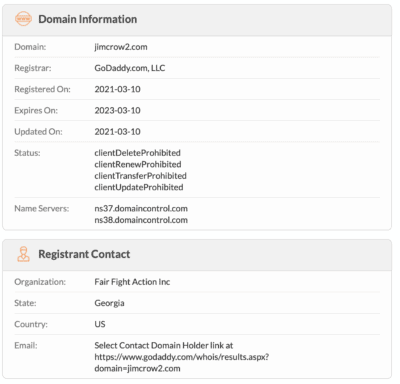Click the clientRenewProhibited status
Image resolution: width=400 pixels, height=384 pixels.
[138, 164]
